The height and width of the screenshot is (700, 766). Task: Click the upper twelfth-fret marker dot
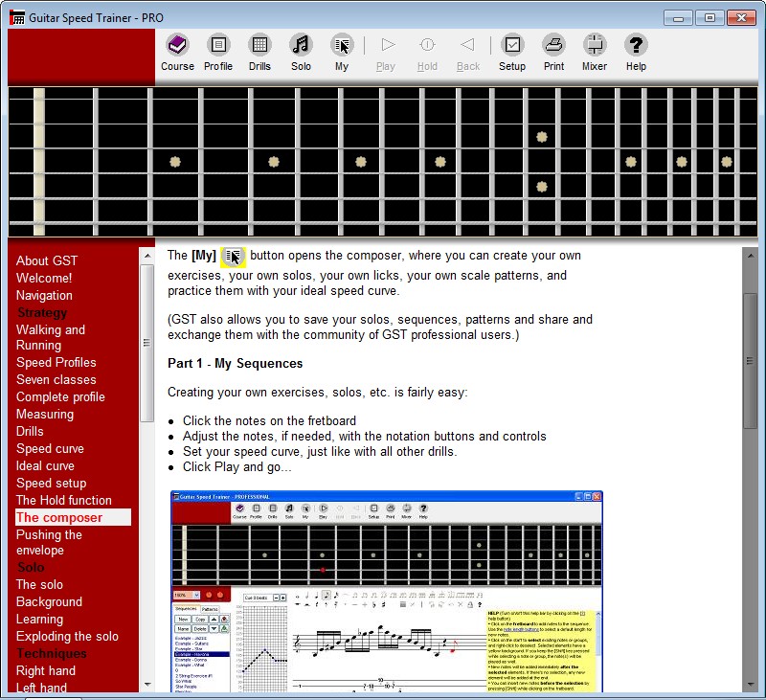tap(542, 137)
